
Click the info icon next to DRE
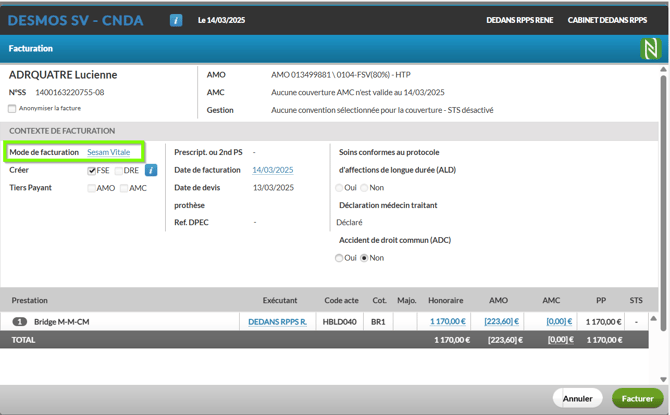pyautogui.click(x=151, y=171)
